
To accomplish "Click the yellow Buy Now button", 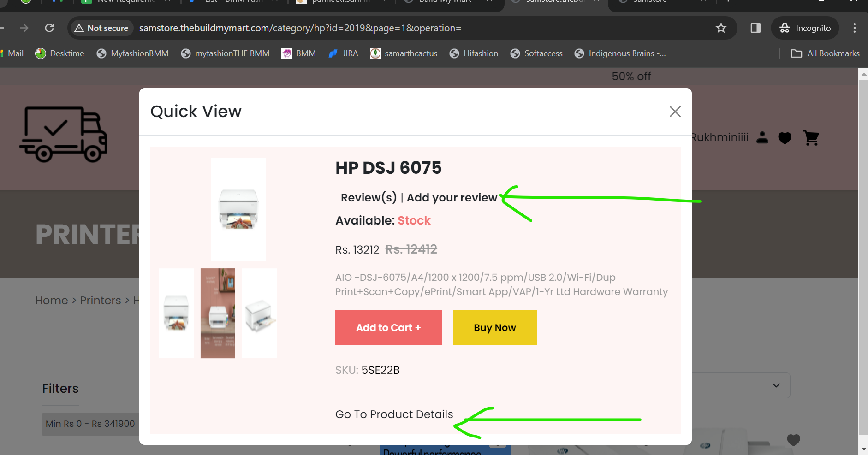I will click(x=495, y=328).
